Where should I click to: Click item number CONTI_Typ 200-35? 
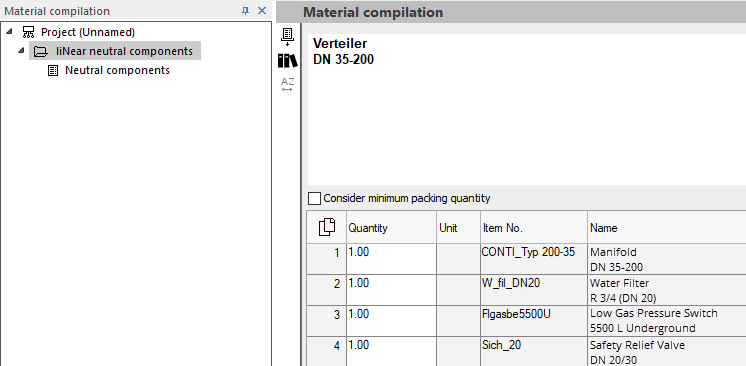[x=534, y=259]
